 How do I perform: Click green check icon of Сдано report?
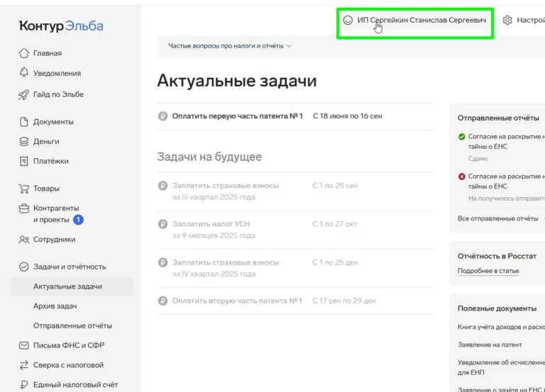[461, 137]
